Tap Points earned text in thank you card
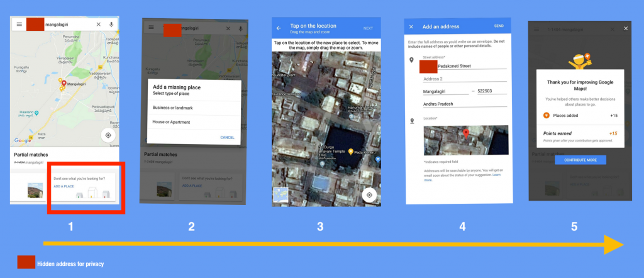The width and height of the screenshot is (644, 278). pos(557,133)
